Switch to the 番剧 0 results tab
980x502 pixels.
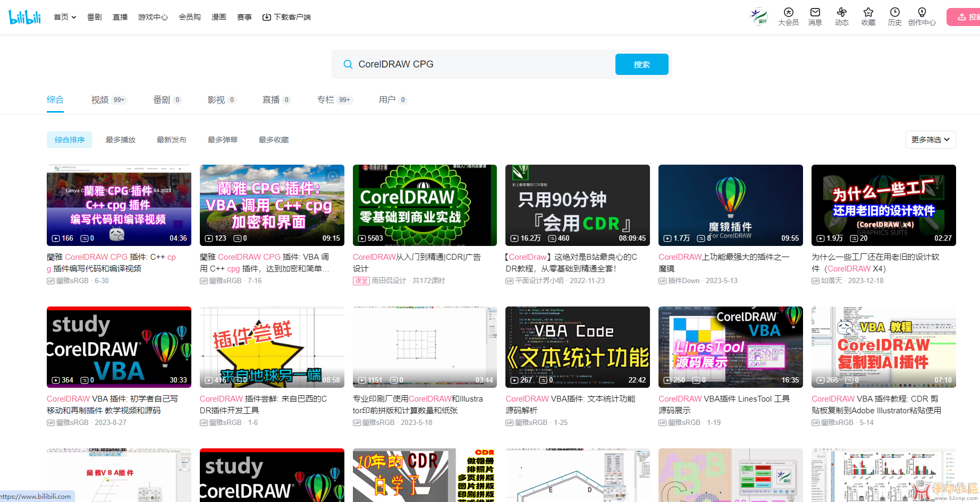tap(167, 100)
